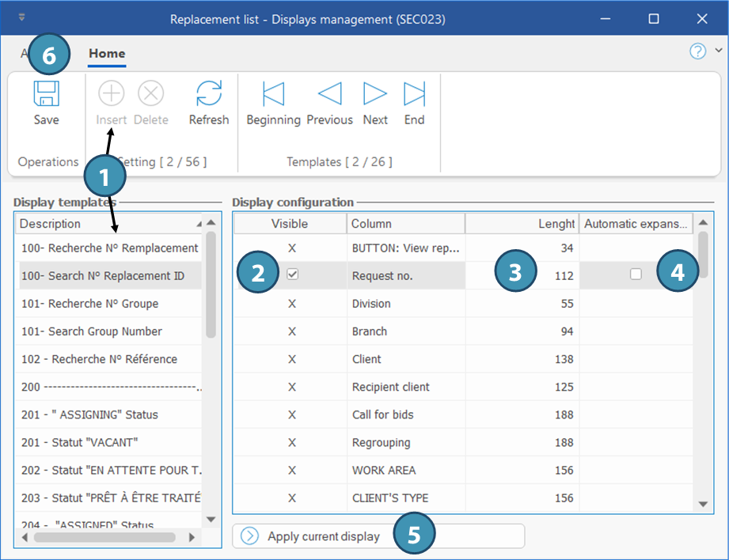The width and height of the screenshot is (729, 560).
Task: Toggle Visible X mark for Division row
Action: click(x=292, y=304)
